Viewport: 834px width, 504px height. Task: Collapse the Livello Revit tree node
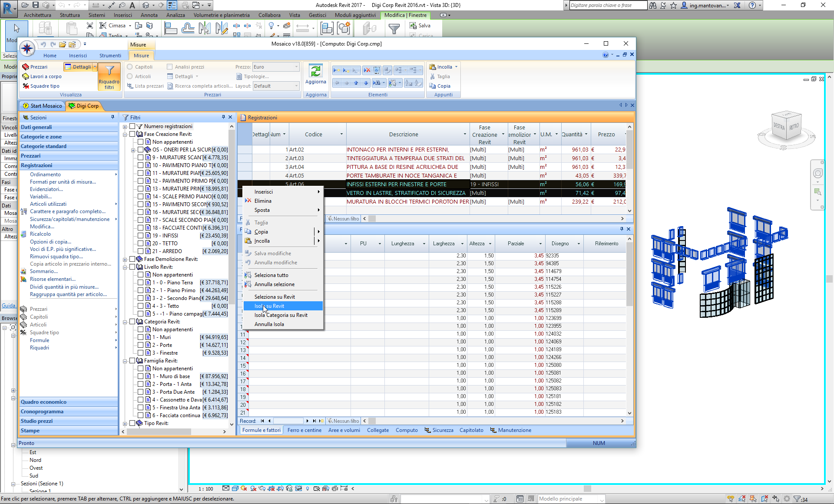125,267
